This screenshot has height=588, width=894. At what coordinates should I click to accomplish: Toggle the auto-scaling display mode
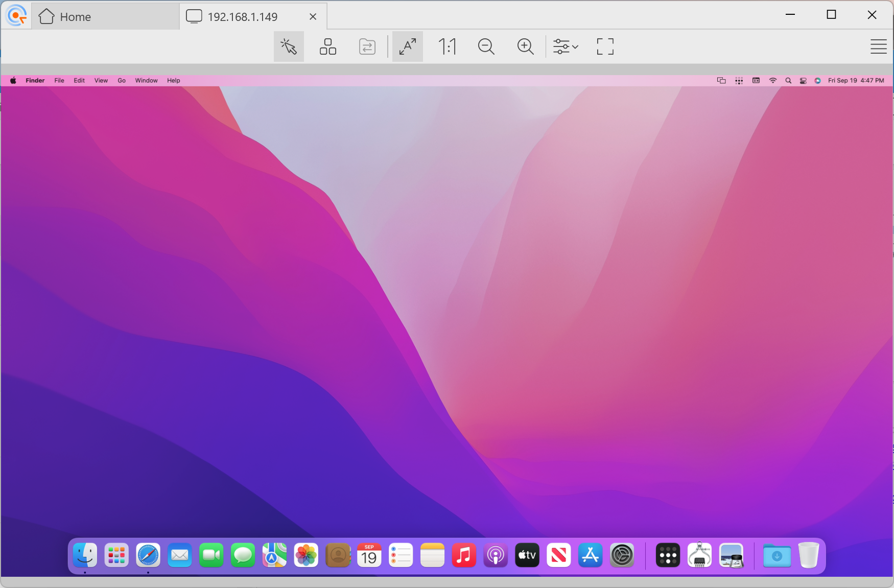pyautogui.click(x=407, y=46)
